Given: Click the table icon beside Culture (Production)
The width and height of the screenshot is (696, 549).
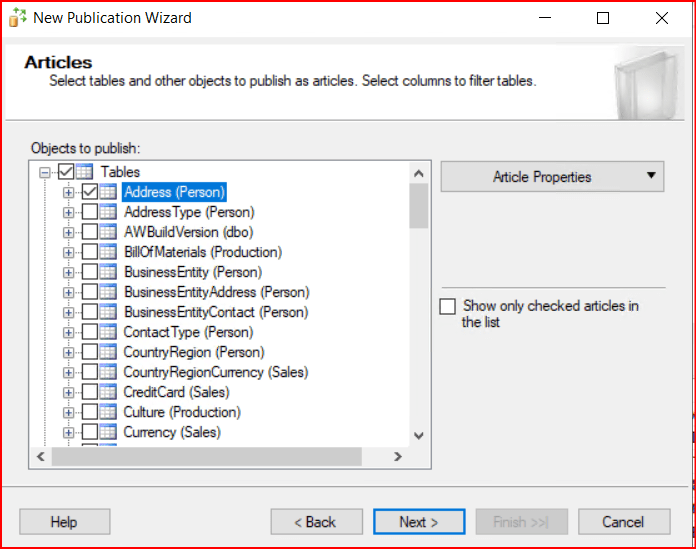Looking at the screenshot, I should click(x=108, y=412).
